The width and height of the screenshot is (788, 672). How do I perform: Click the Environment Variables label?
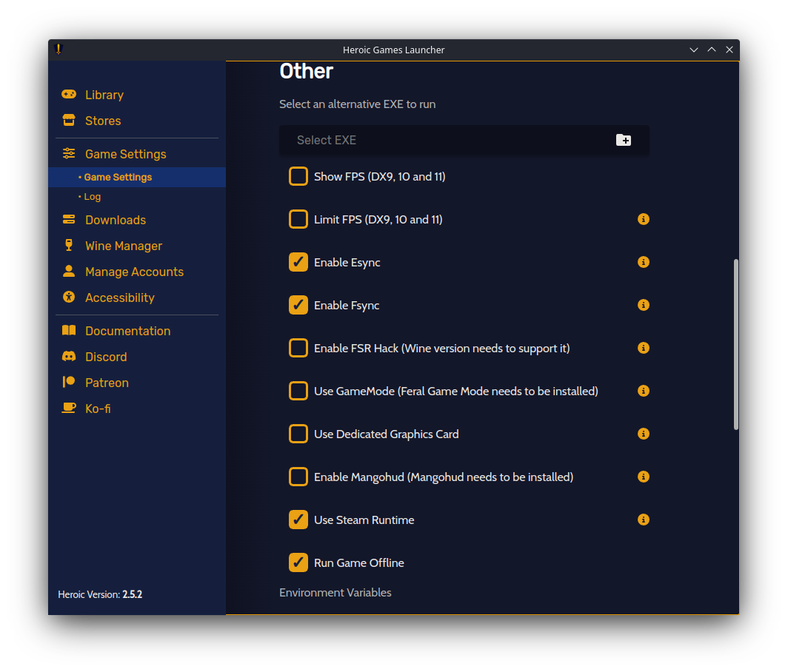point(335,593)
